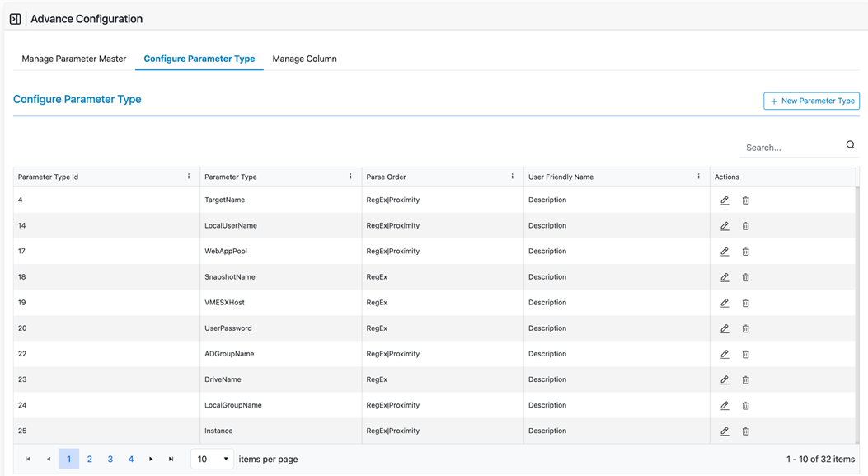
Task: Click the search magnifier icon
Action: point(850,146)
